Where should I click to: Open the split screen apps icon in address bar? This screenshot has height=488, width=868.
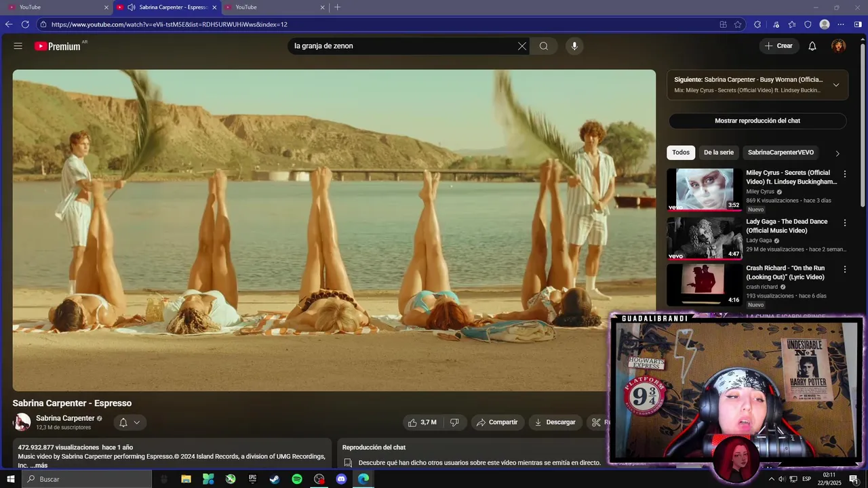723,24
